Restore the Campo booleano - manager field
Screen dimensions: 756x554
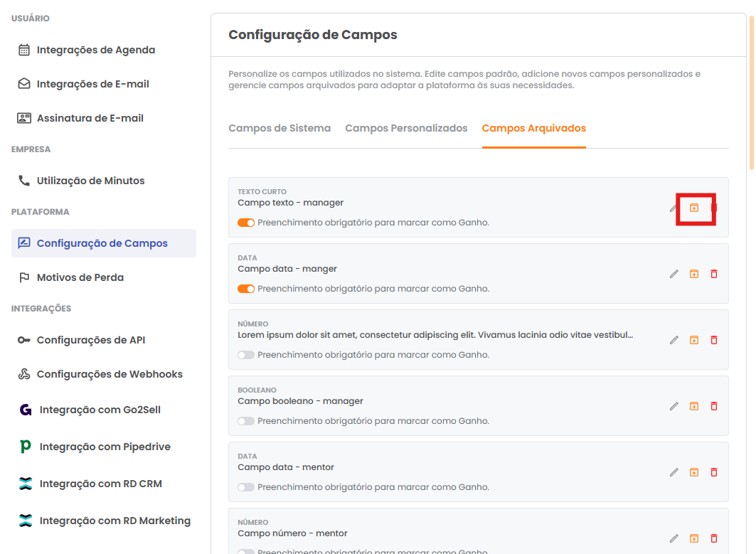[694, 406]
